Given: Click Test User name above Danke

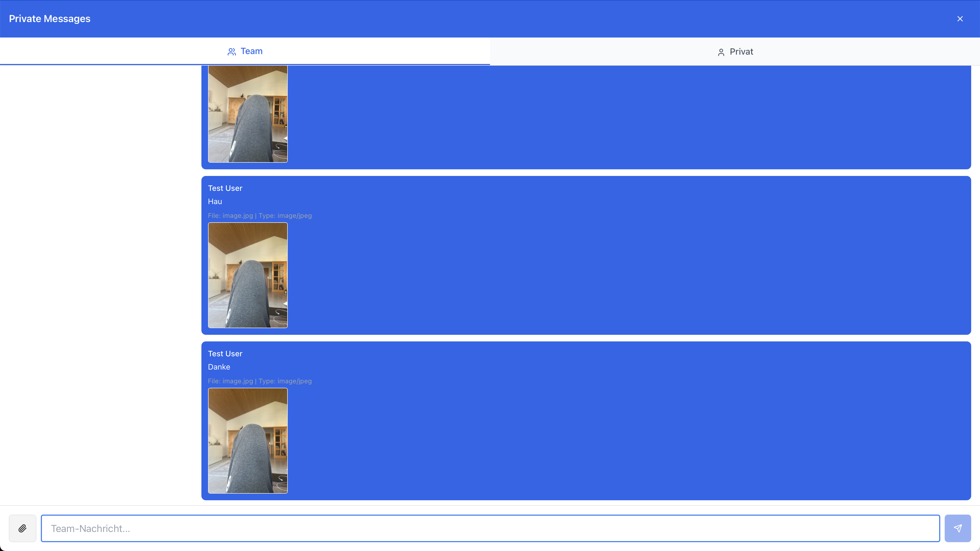Looking at the screenshot, I should tap(225, 354).
